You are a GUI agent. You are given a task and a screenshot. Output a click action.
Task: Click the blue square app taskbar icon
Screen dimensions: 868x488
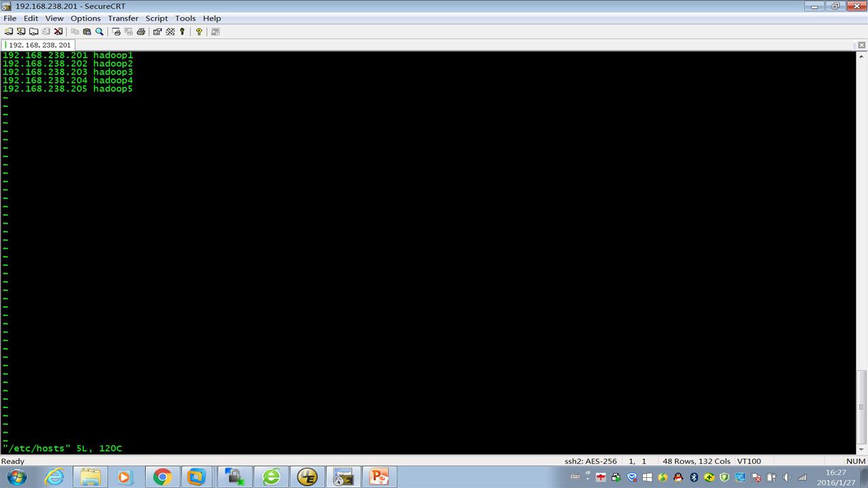click(197, 477)
